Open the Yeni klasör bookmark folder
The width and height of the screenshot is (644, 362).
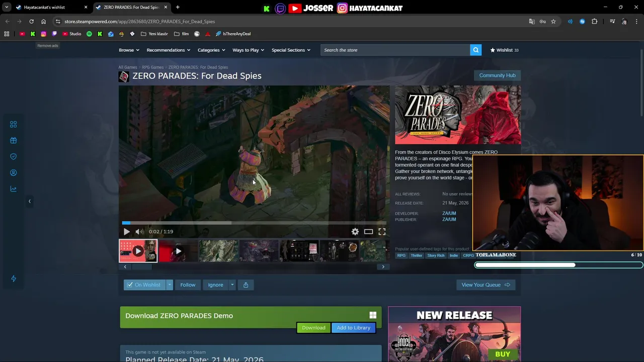[154, 34]
